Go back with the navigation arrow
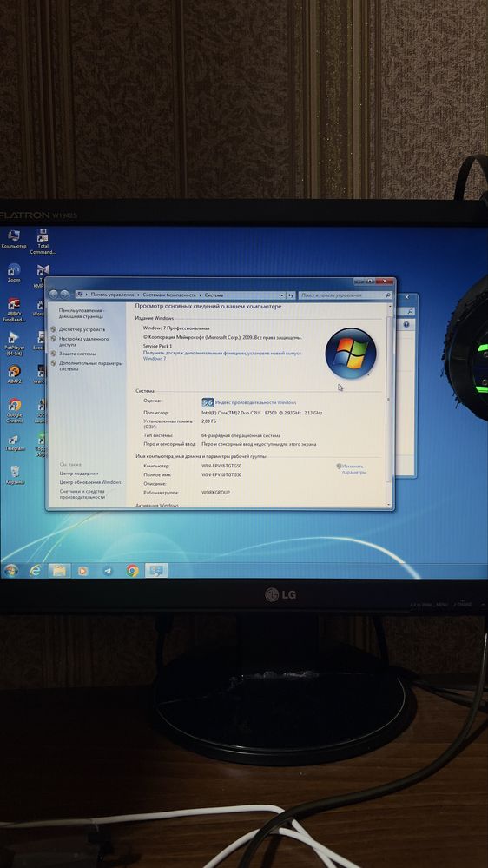The height and width of the screenshot is (868, 488). coord(54,295)
